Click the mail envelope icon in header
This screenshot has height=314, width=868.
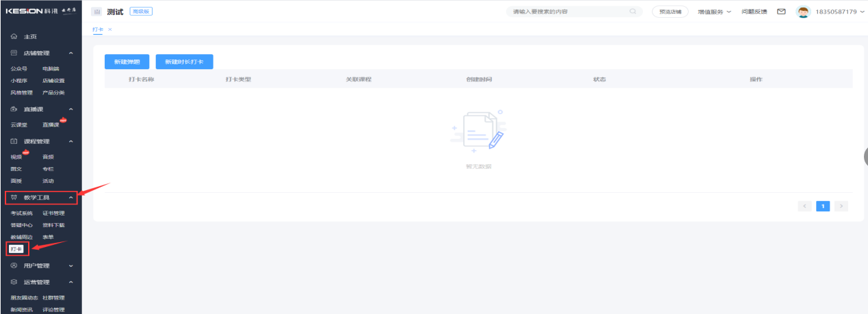coord(781,12)
